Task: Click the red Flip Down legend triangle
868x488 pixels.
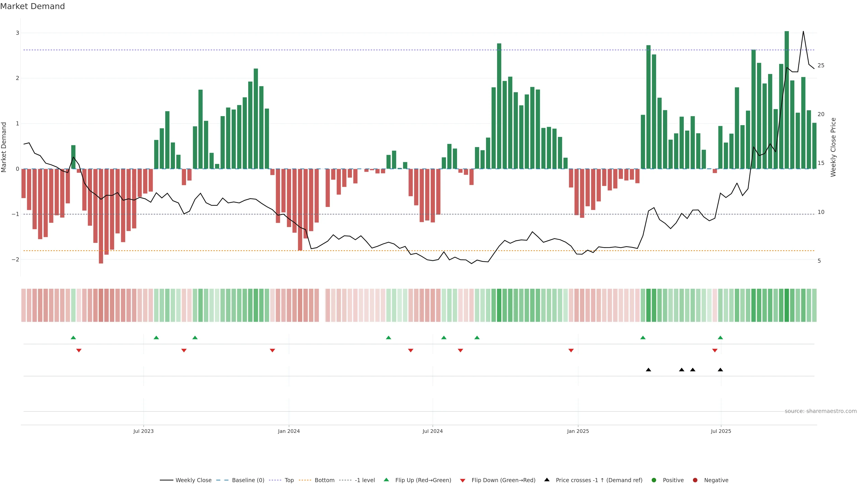Action: pos(463,481)
